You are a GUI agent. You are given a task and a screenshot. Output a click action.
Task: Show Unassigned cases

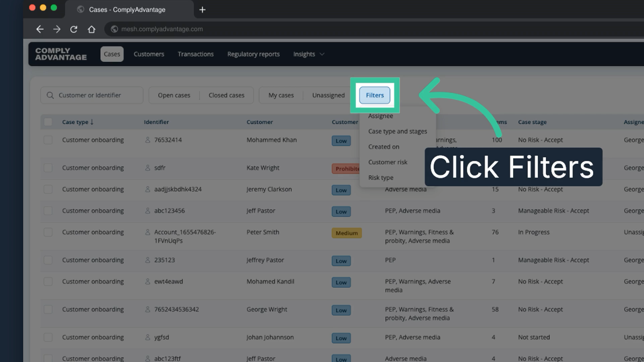click(x=328, y=95)
